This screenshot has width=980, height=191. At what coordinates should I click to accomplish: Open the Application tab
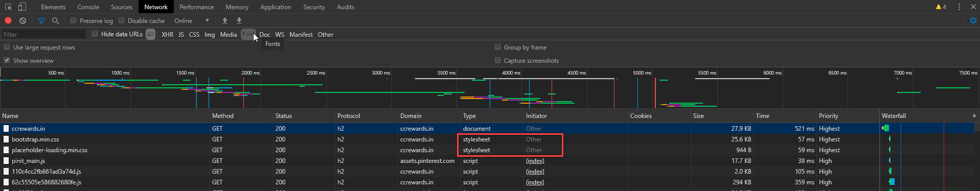pyautogui.click(x=276, y=7)
